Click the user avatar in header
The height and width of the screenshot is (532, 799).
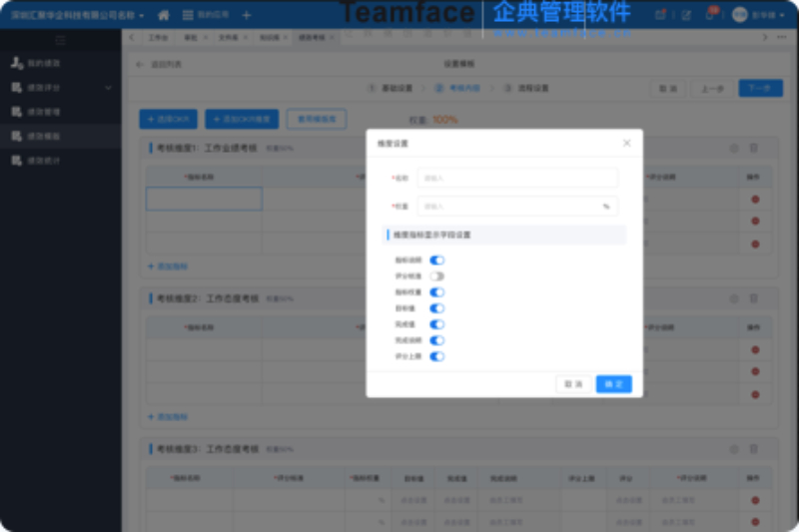pyautogui.click(x=739, y=15)
